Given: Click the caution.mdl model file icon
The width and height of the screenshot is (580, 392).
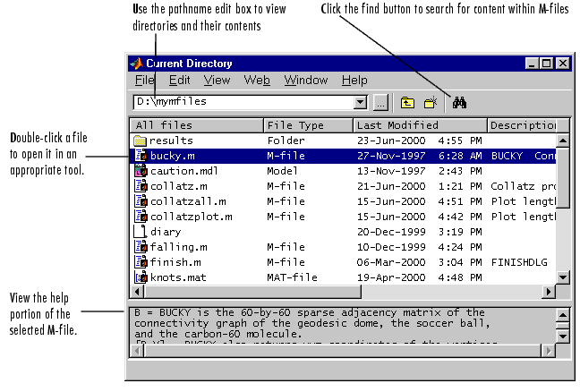Looking at the screenshot, I should point(140,171).
